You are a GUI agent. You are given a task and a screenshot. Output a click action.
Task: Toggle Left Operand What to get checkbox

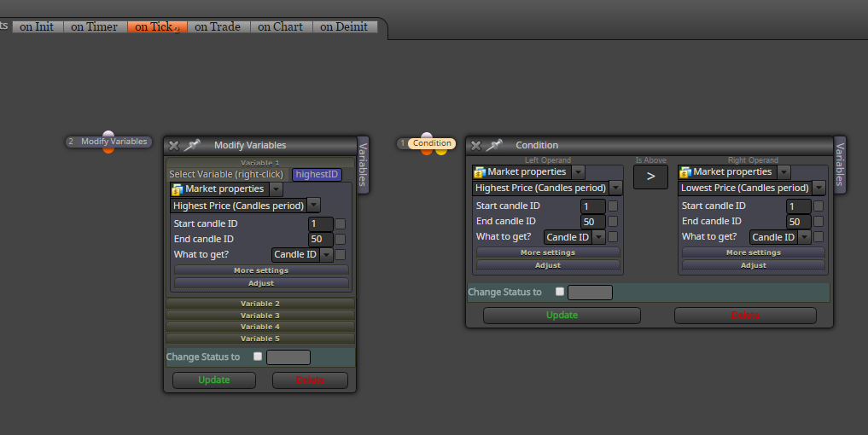click(613, 237)
